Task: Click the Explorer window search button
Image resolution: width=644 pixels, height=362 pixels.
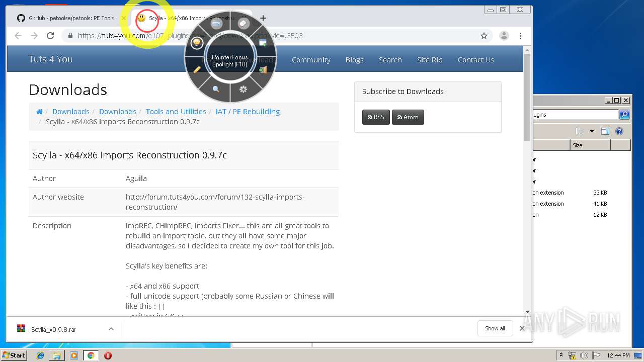Action: coord(624,115)
